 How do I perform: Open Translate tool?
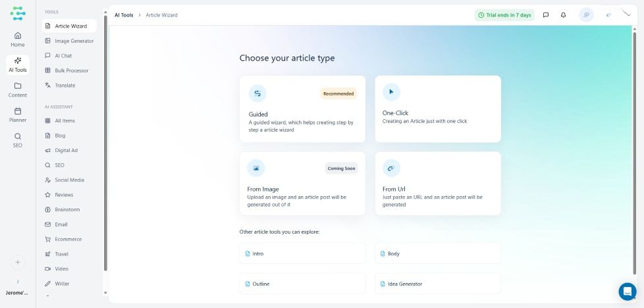[69, 86]
